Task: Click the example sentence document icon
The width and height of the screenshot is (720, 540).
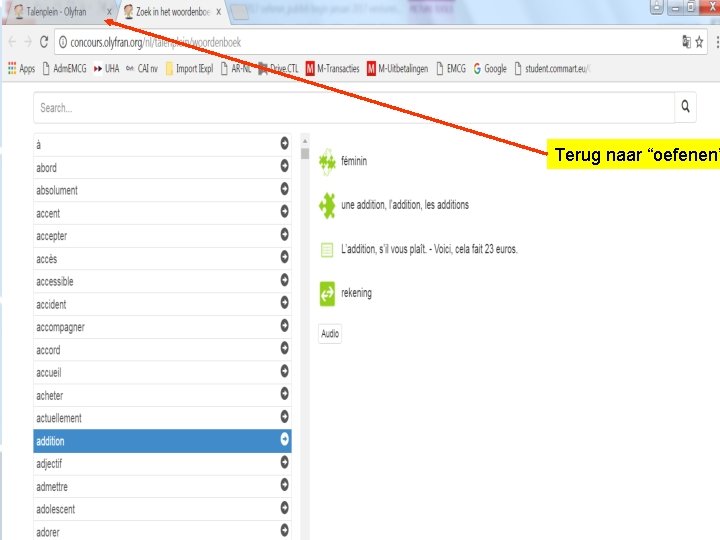Action: [x=327, y=250]
